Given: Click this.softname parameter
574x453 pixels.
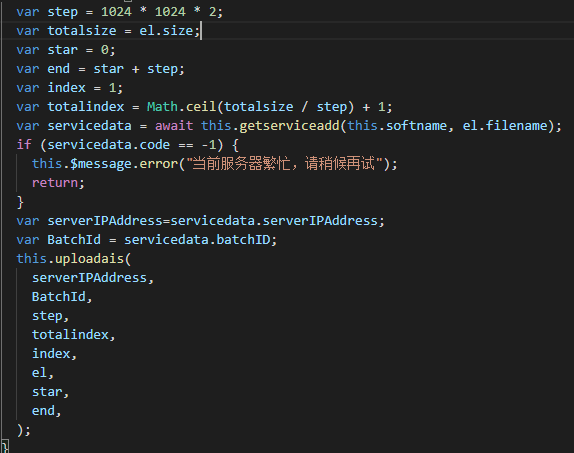Looking at the screenshot, I should click(x=397, y=126).
